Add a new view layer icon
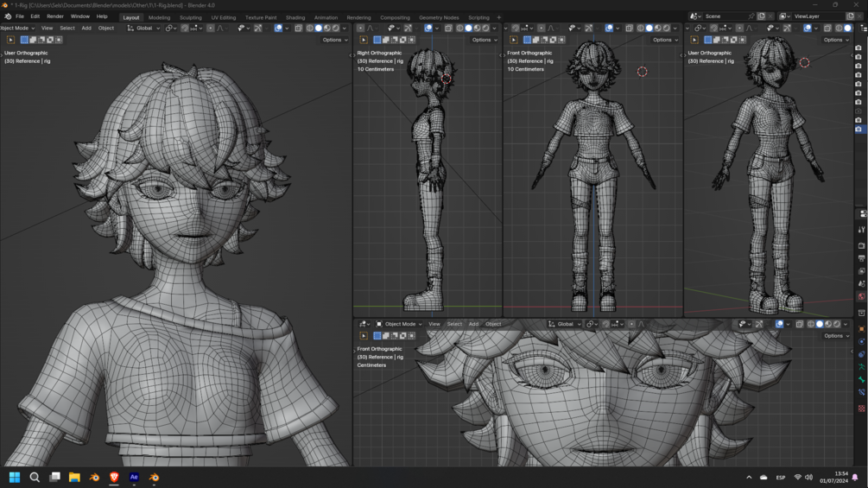Screen dimensions: 868x488 [x=851, y=16]
